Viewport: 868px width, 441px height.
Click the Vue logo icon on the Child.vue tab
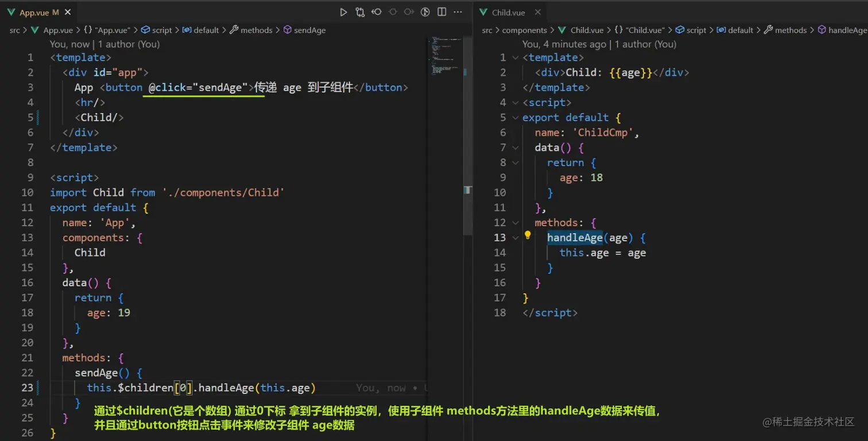pyautogui.click(x=483, y=12)
